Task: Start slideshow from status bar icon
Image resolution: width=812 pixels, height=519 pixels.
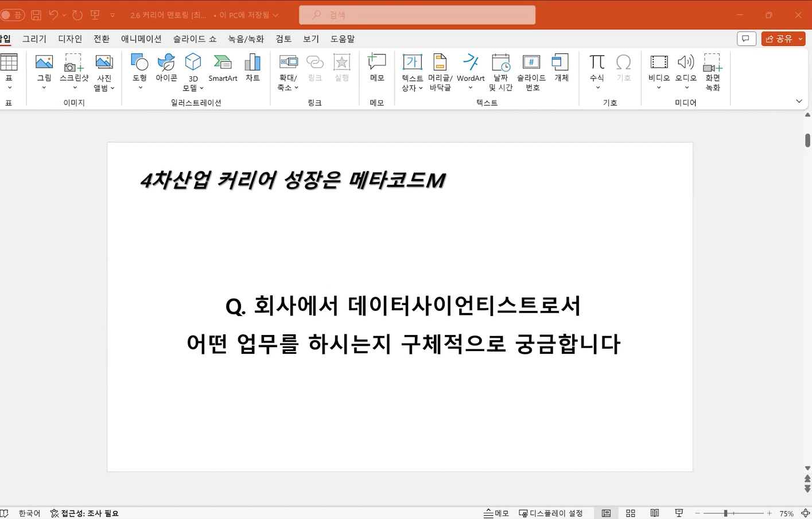Action: pos(679,513)
